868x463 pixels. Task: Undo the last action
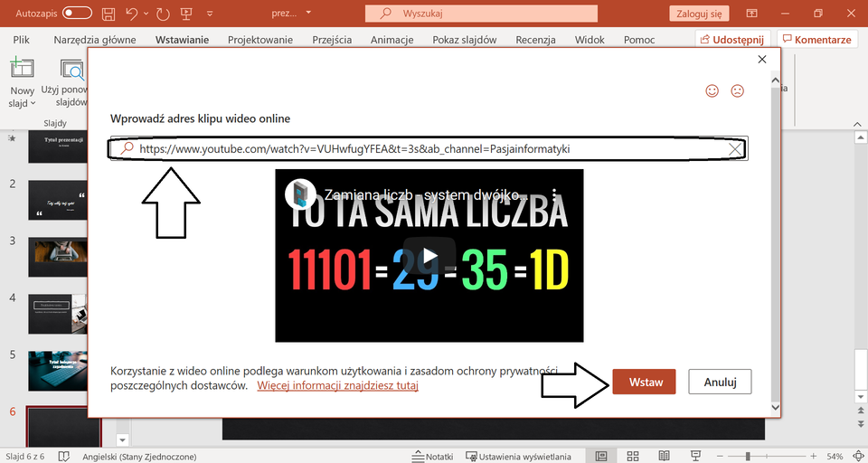131,14
